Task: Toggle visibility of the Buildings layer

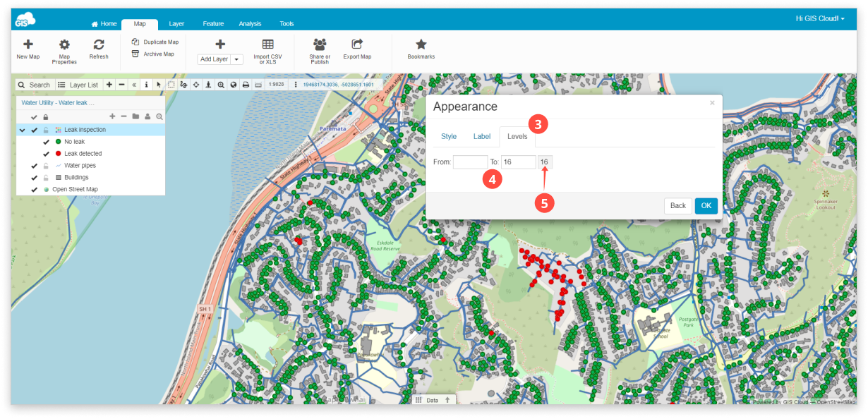Action: (x=34, y=177)
